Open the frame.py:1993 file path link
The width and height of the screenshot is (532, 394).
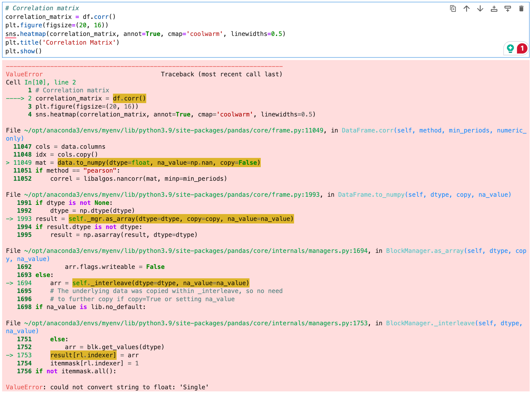point(172,195)
